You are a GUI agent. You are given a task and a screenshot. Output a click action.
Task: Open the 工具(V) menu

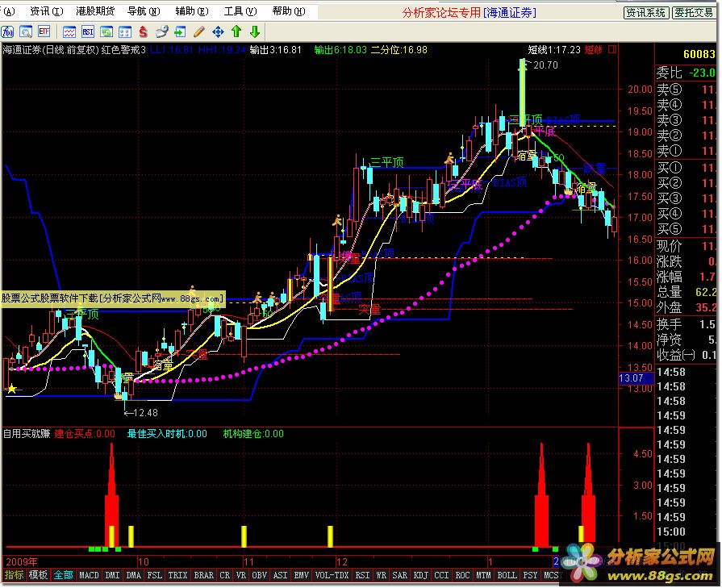[x=240, y=11]
